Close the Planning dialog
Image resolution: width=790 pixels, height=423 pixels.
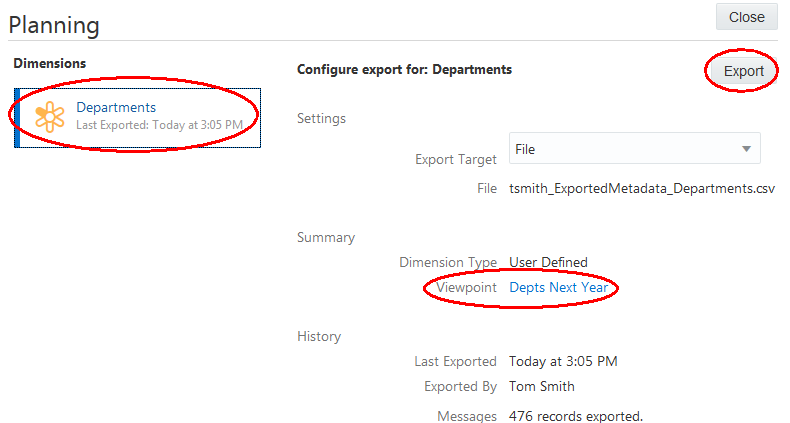point(746,17)
